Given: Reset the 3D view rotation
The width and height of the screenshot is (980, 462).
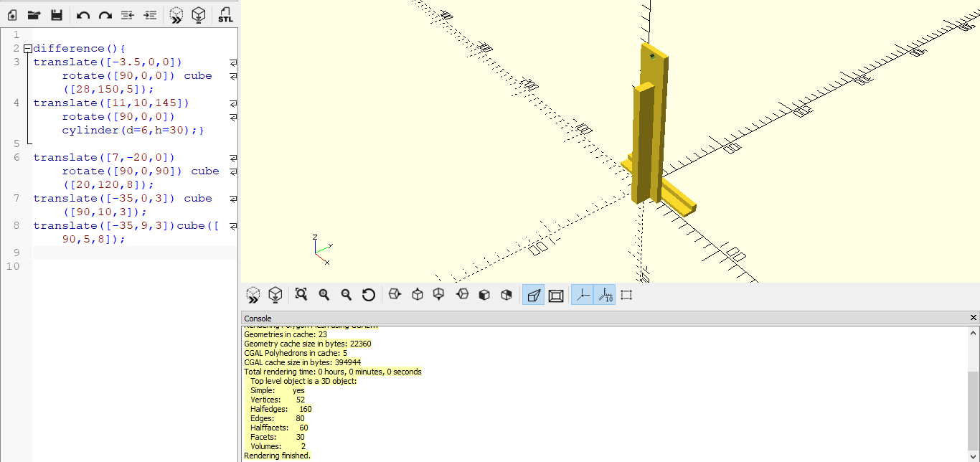Looking at the screenshot, I should [369, 295].
